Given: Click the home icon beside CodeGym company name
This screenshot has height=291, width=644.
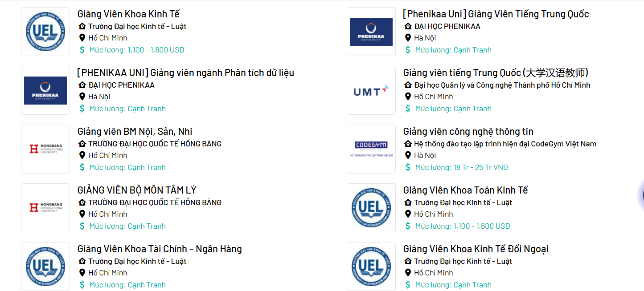Looking at the screenshot, I should point(408,144).
